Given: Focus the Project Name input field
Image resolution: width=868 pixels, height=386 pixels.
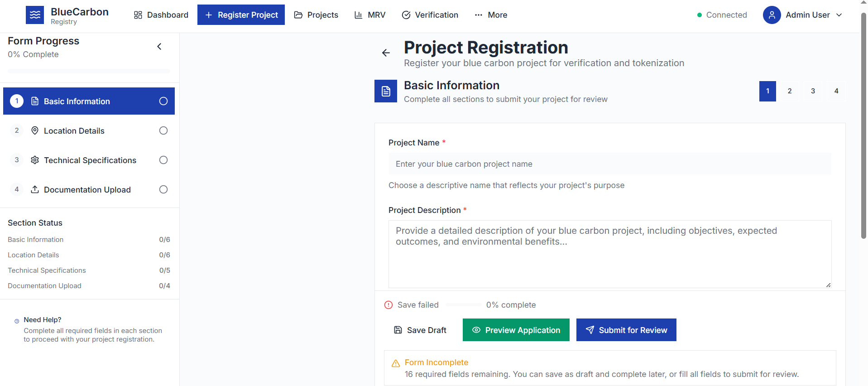Looking at the screenshot, I should (x=609, y=164).
